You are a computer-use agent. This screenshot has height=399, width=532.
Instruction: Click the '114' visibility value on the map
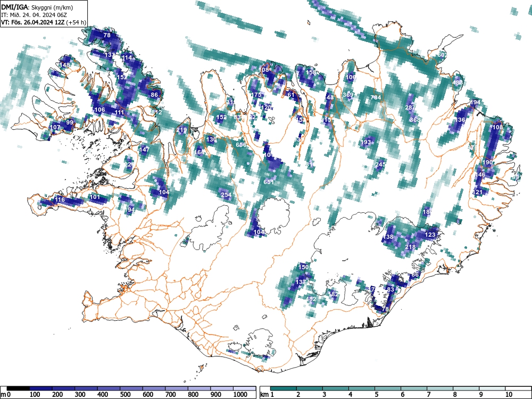[127, 57]
